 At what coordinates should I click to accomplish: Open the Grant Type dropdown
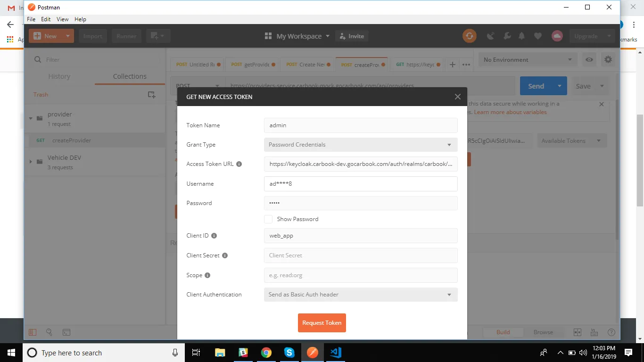(361, 145)
